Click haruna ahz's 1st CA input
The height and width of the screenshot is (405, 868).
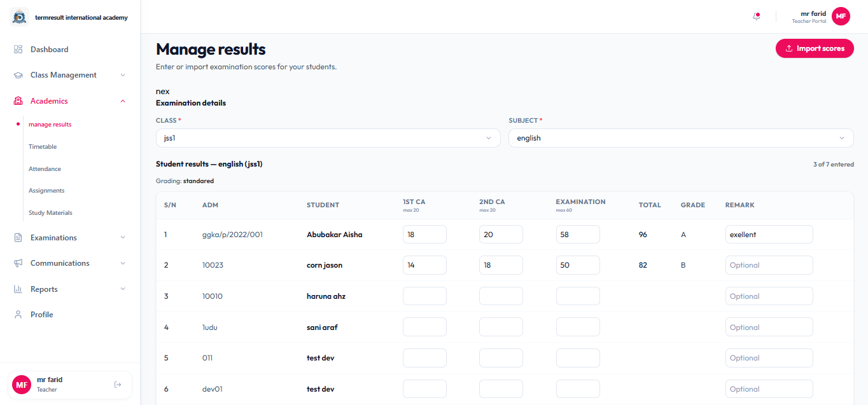click(424, 296)
